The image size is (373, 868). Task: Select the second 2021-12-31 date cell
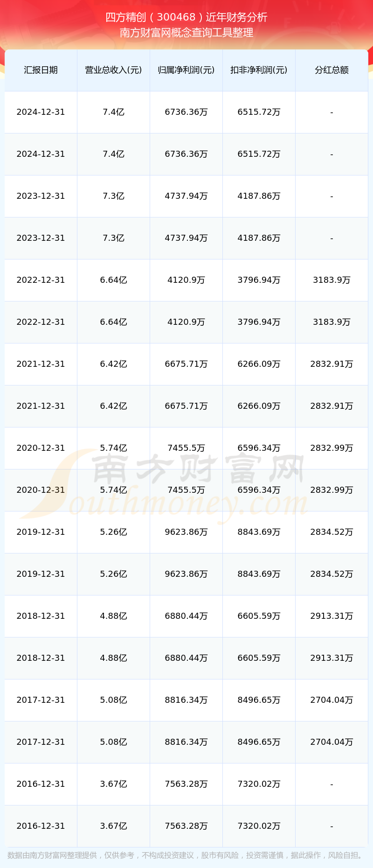click(41, 406)
